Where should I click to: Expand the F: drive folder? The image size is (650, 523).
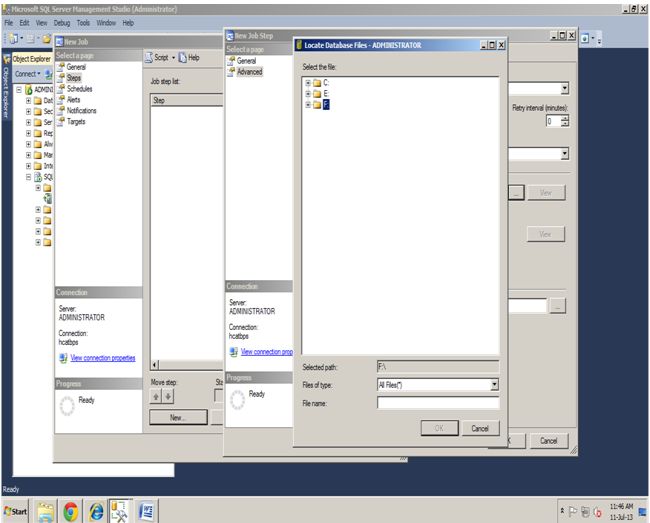click(x=308, y=104)
